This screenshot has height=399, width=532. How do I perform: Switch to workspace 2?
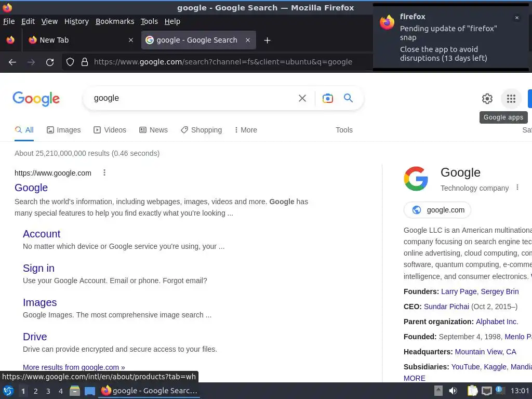coord(35,391)
